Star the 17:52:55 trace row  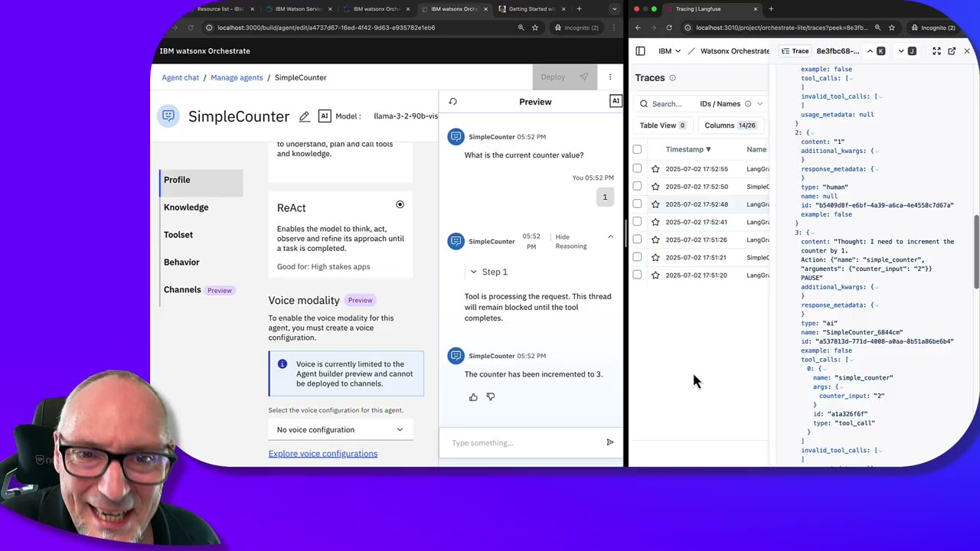click(x=655, y=169)
